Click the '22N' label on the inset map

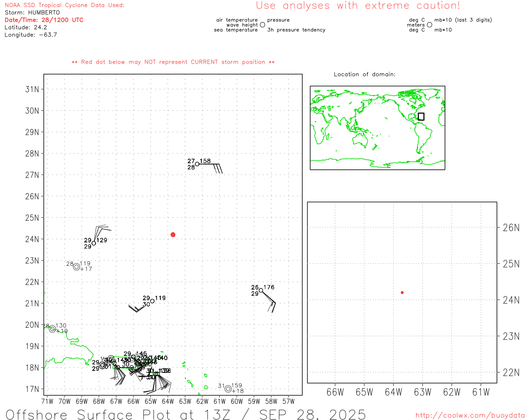coord(511,373)
